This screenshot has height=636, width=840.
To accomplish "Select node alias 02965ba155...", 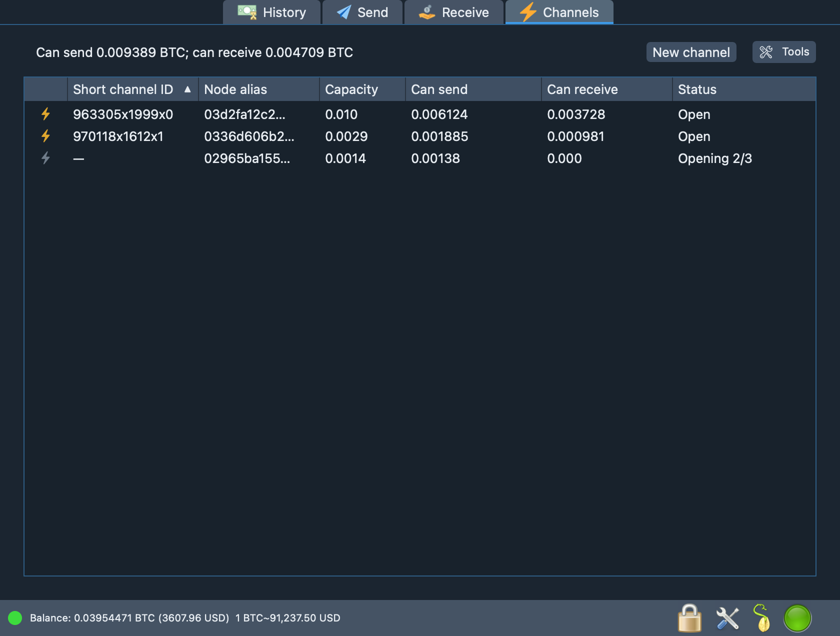I will (247, 158).
